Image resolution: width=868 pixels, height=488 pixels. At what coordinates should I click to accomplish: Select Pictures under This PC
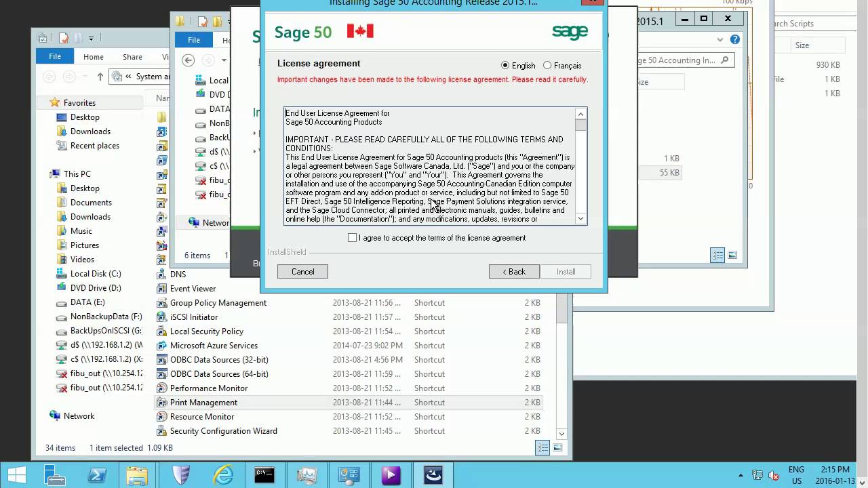[x=85, y=245]
